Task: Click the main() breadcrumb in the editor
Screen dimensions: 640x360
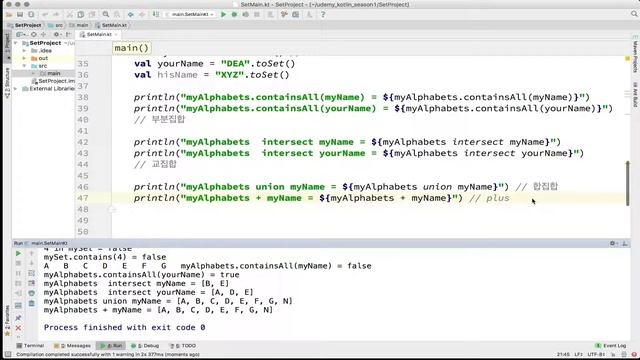Action: [131, 48]
